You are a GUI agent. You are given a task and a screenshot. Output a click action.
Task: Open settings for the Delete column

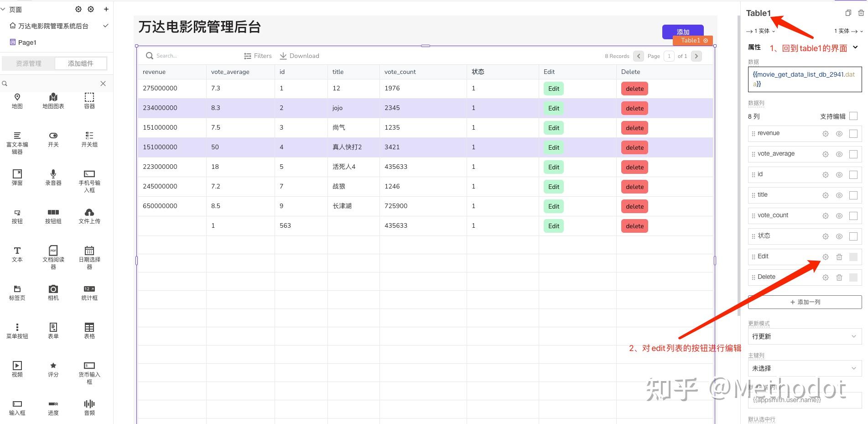pyautogui.click(x=825, y=277)
